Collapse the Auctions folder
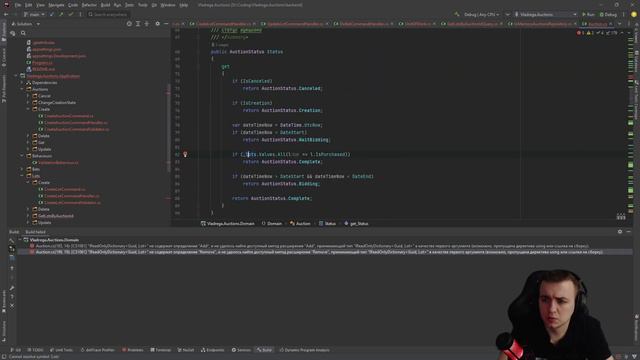 (22, 89)
